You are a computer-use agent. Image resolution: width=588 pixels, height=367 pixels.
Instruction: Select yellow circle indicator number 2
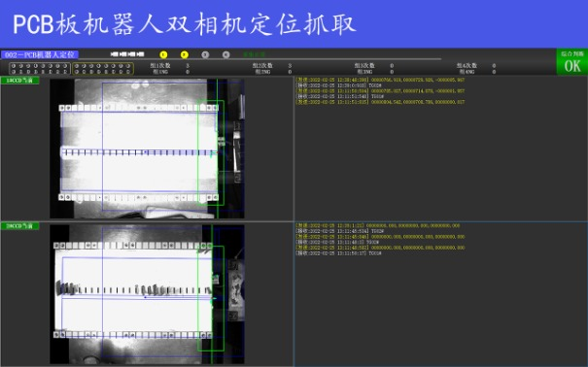click(184, 54)
